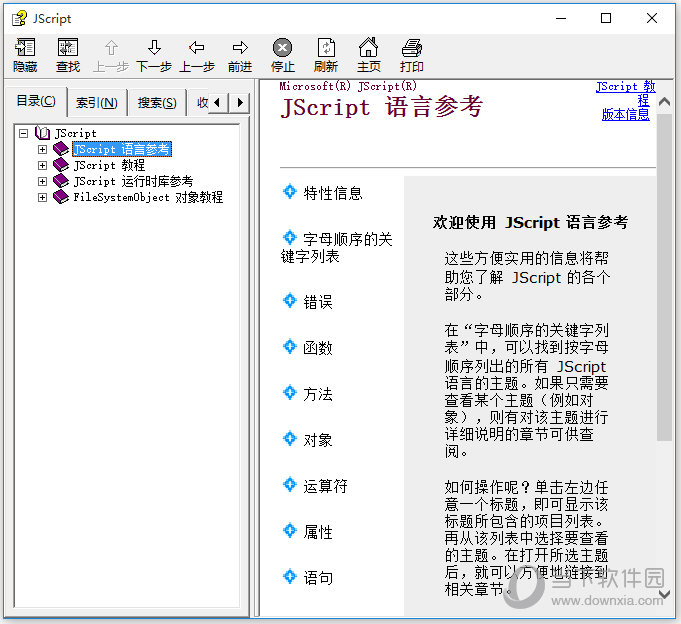Click purple book icon of JScript 运行时库参考
Viewport: 681px width, 624px height.
[x=61, y=181]
